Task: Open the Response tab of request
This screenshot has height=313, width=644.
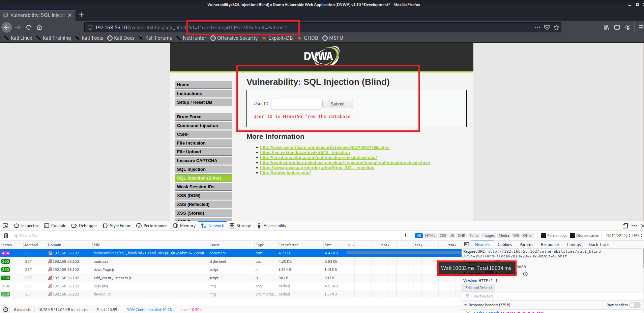Action: tap(550, 245)
